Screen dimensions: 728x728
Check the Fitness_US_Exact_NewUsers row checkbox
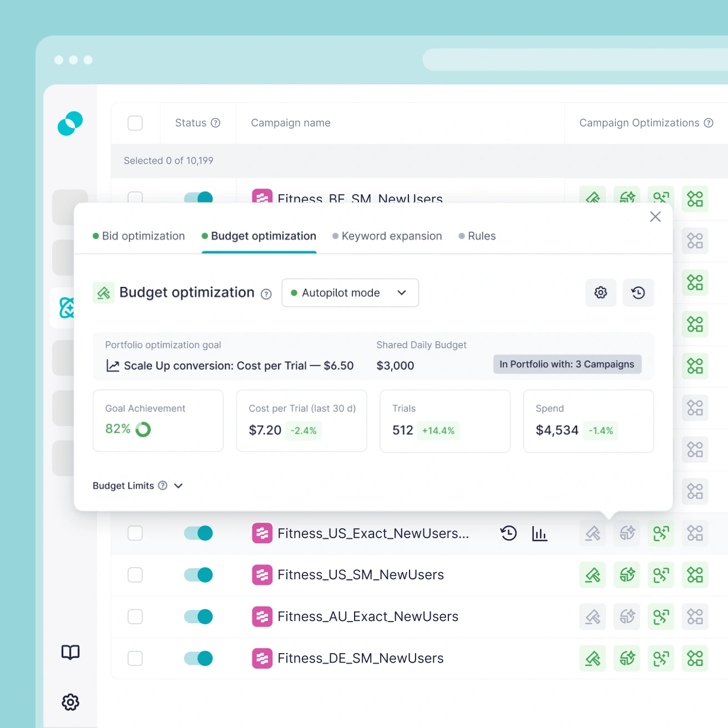135,533
